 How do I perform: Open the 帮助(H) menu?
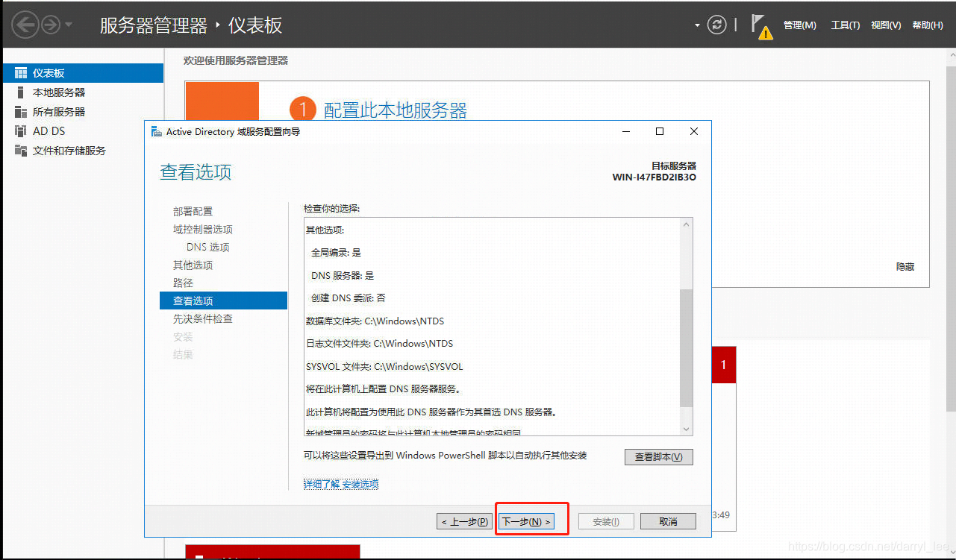coord(927,25)
